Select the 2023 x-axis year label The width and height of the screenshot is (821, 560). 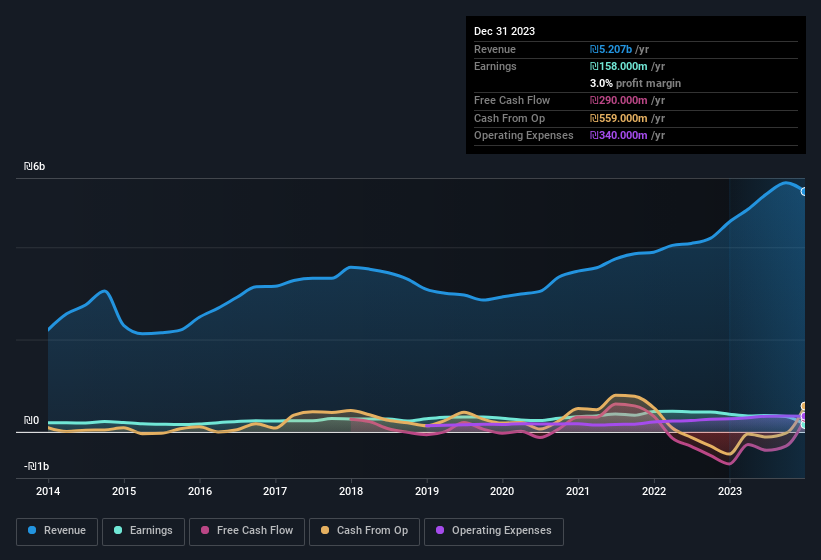[x=730, y=491]
